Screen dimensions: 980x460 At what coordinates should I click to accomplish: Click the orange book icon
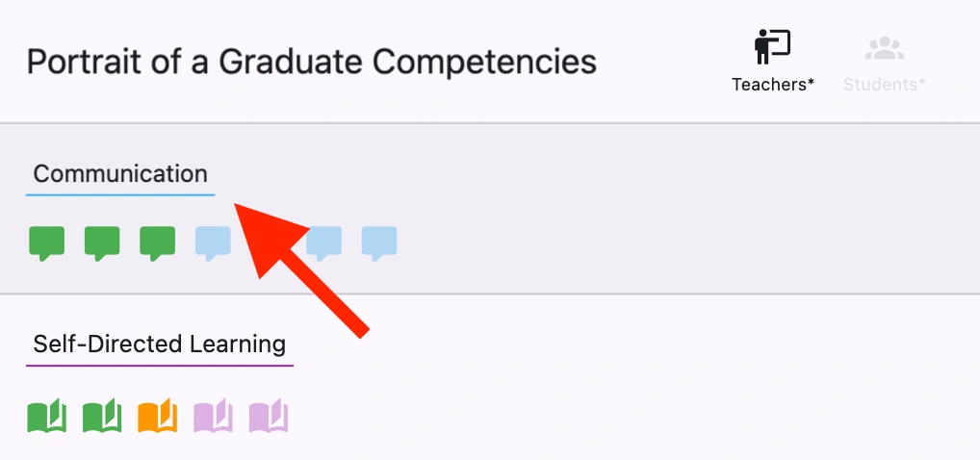(x=158, y=417)
